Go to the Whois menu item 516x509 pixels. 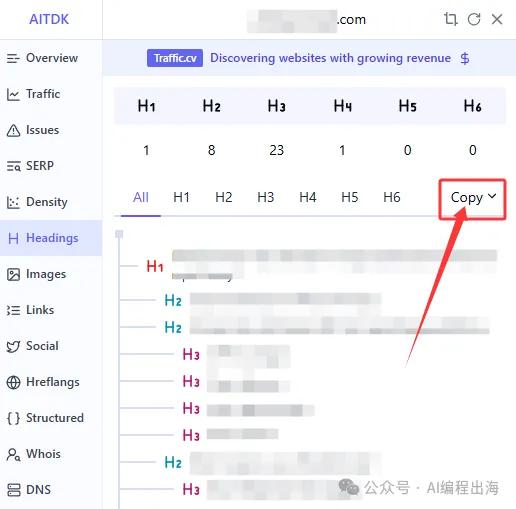coord(34,454)
